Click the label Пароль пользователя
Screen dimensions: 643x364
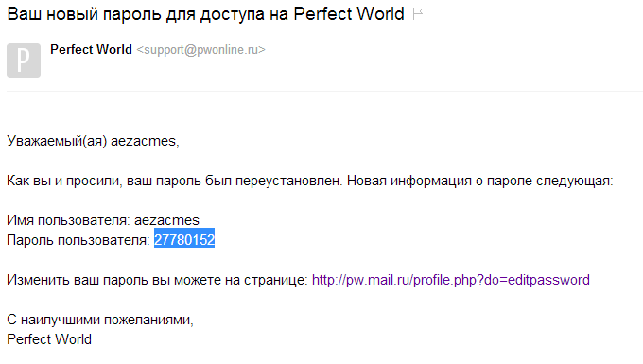[78, 240]
